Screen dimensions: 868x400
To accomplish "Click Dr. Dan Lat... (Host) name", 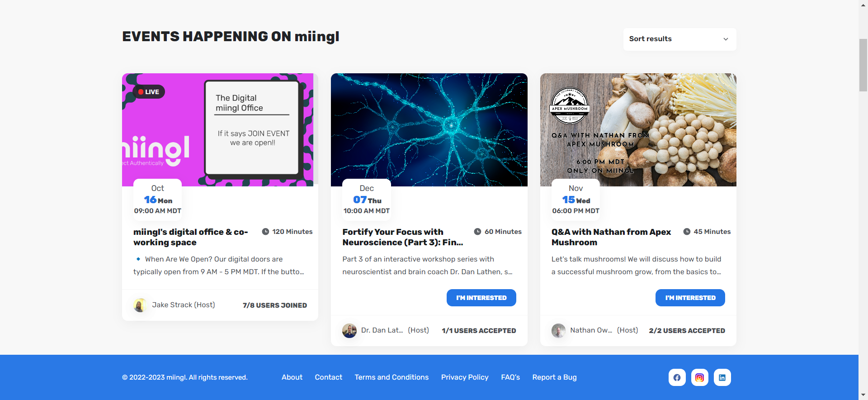I will (x=395, y=330).
